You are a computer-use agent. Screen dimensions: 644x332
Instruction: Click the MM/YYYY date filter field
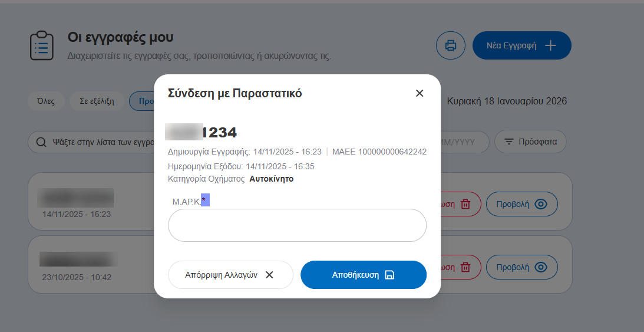465,142
